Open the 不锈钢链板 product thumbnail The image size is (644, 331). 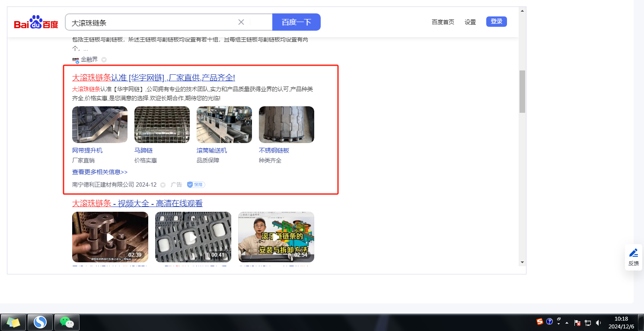[287, 124]
